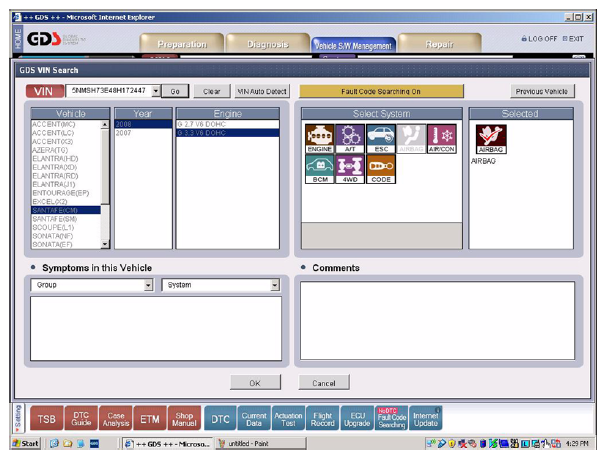This screenshot has width=606, height=459.
Task: Click the Comments text area
Action: (x=437, y=321)
